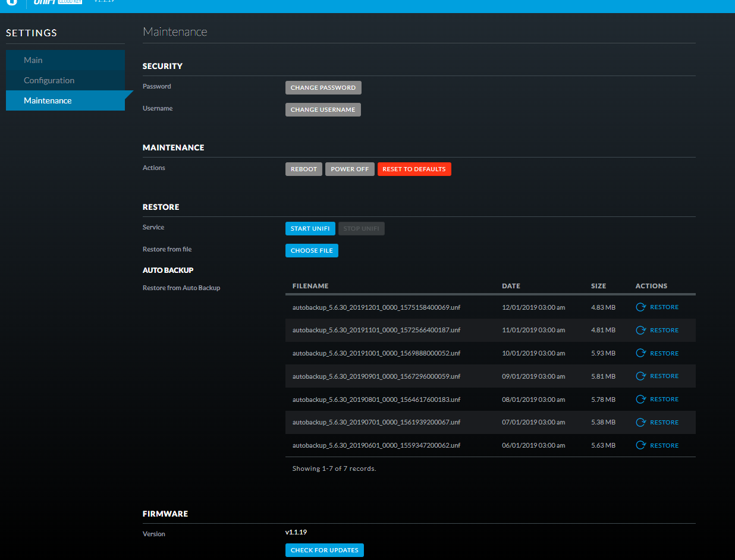735x560 pixels.
Task: Click the 5.93 MB size value
Action: 603,353
